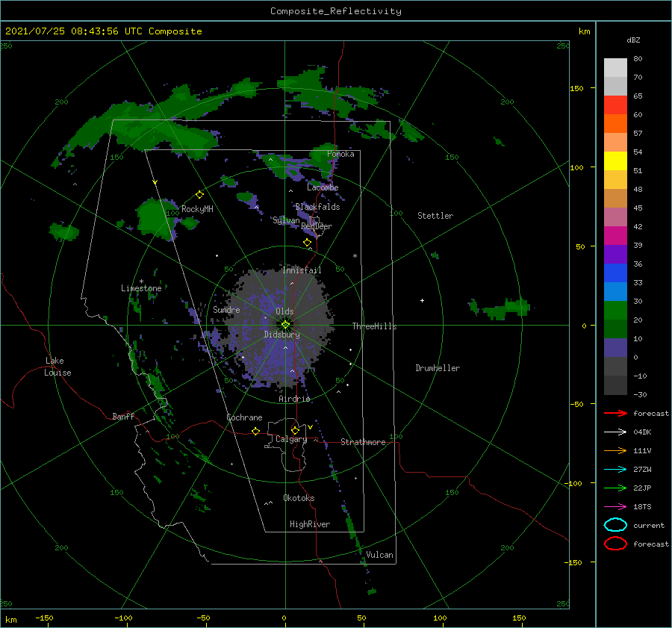Click the cyan 27ZW arrow icon
Viewport: 672px width, 628px height.
click(x=615, y=470)
